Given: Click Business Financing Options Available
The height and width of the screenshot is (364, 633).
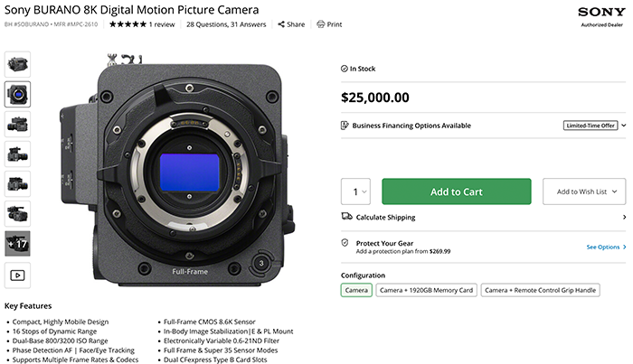Looking at the screenshot, I should [411, 126].
